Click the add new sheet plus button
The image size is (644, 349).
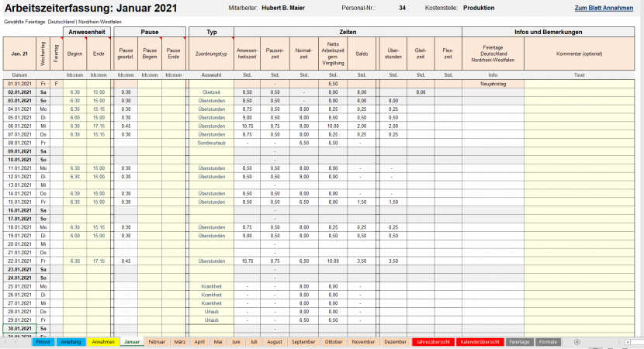[x=576, y=341]
